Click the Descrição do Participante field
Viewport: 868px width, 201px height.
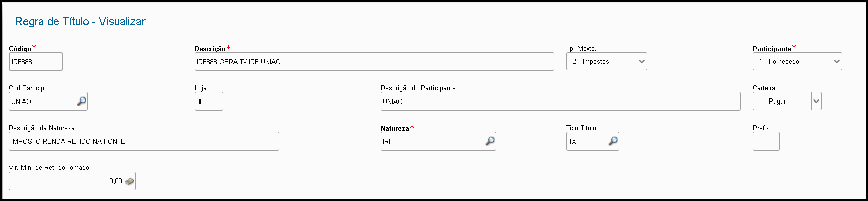[x=560, y=102]
